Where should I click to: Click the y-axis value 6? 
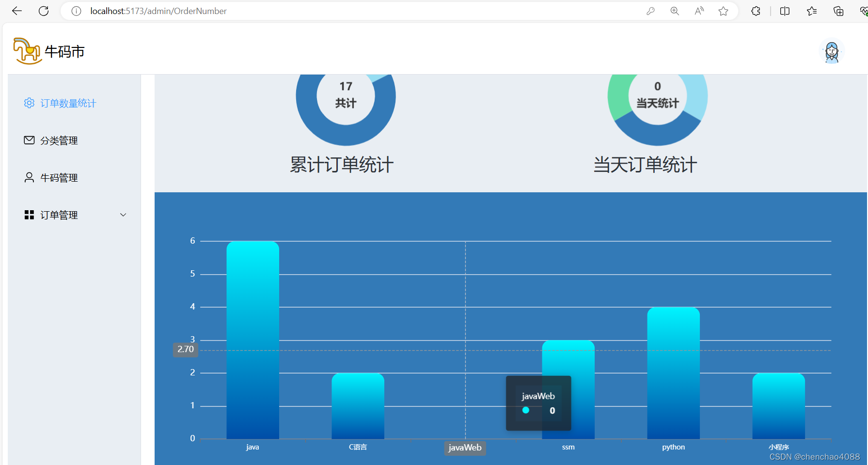coord(192,241)
